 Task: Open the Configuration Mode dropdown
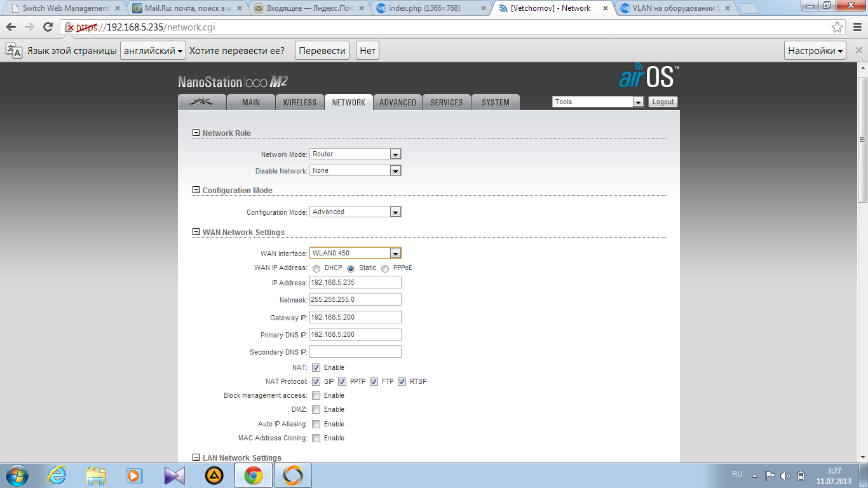(355, 212)
